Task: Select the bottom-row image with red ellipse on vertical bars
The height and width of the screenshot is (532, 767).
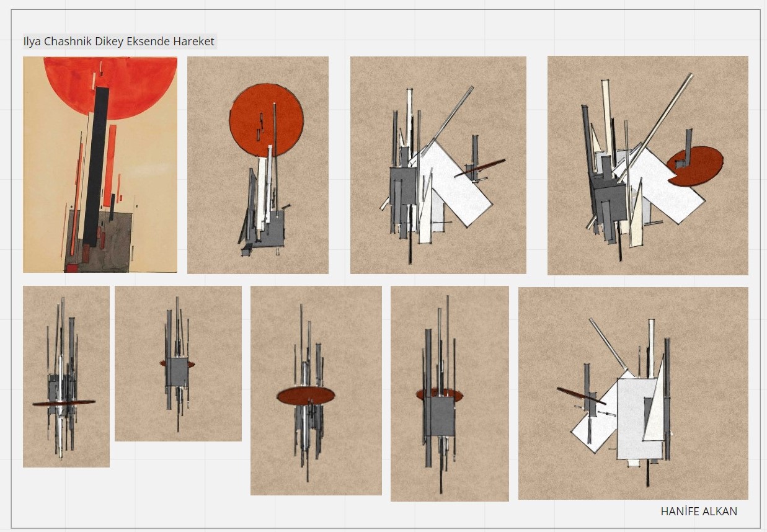Action: pyautogui.click(x=316, y=391)
